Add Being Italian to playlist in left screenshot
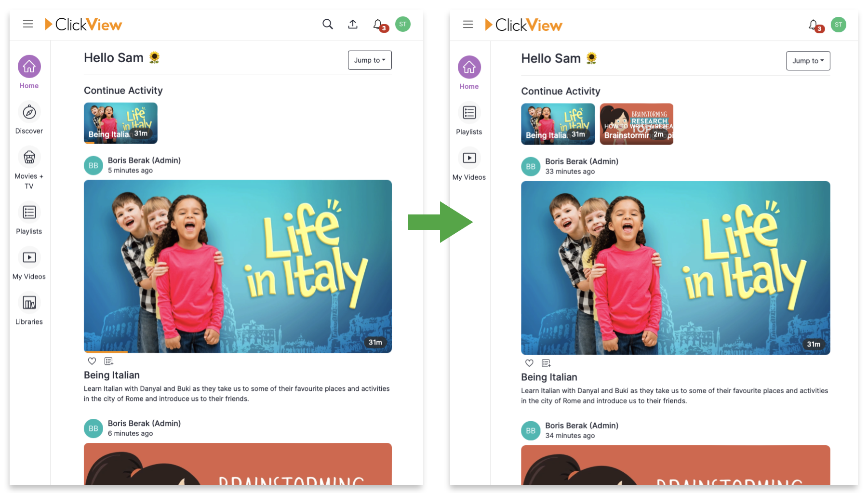Screen dimensions: 868x493 (x=109, y=361)
